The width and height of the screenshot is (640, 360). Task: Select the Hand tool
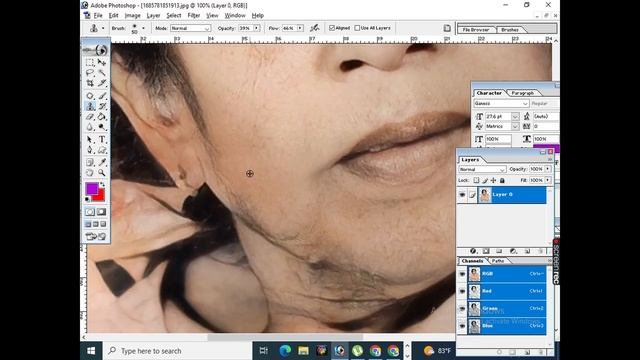click(x=90, y=173)
